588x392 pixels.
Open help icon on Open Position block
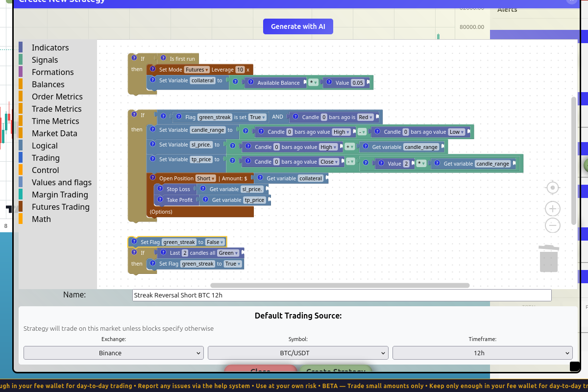153,178
